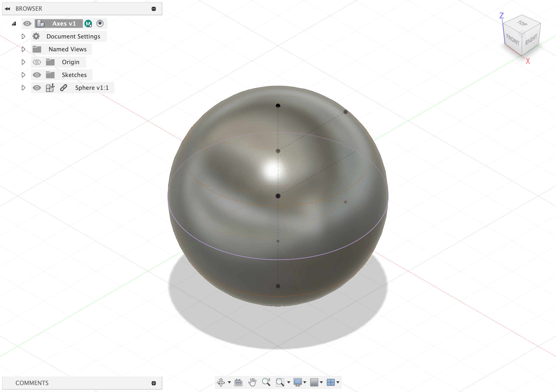This screenshot has height=392, width=556.
Task: Select the Orbit tool in navigation bar
Action: click(x=221, y=382)
